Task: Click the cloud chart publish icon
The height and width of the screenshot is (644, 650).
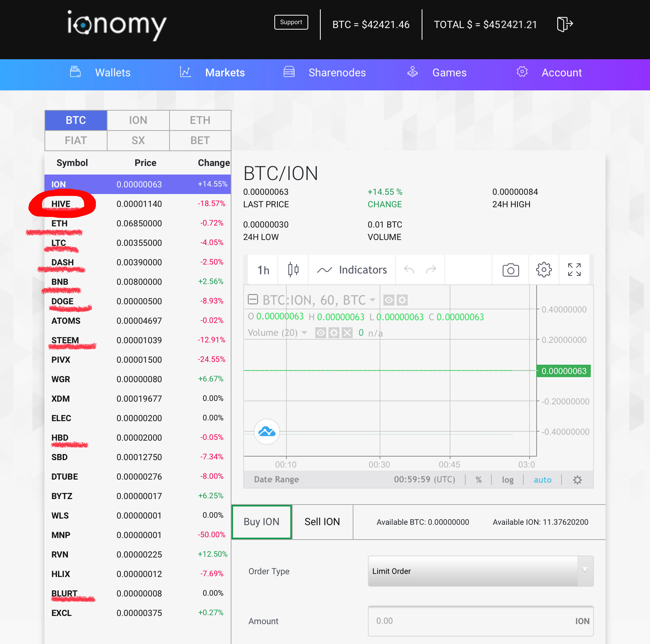Action: [x=267, y=432]
